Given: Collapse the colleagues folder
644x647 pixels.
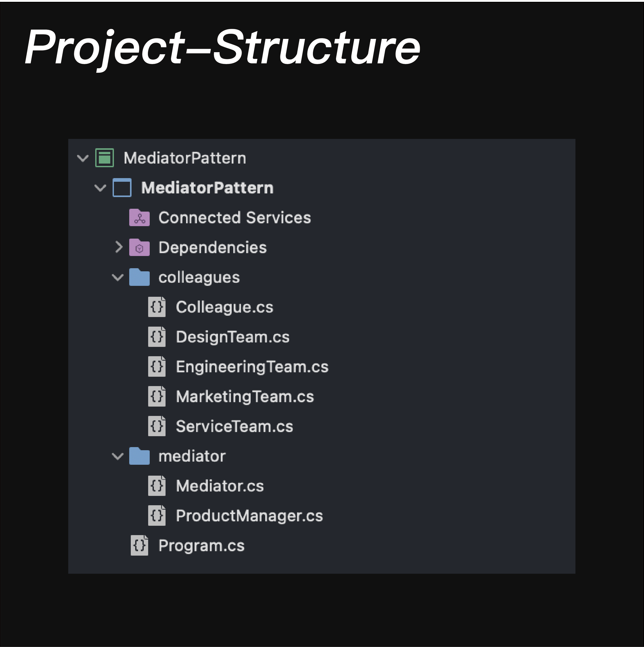Looking at the screenshot, I should point(118,277).
